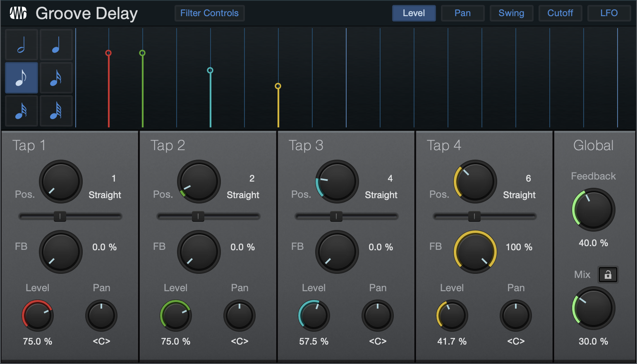Switch to the LFO view tab
637x364 pixels.
[609, 13]
